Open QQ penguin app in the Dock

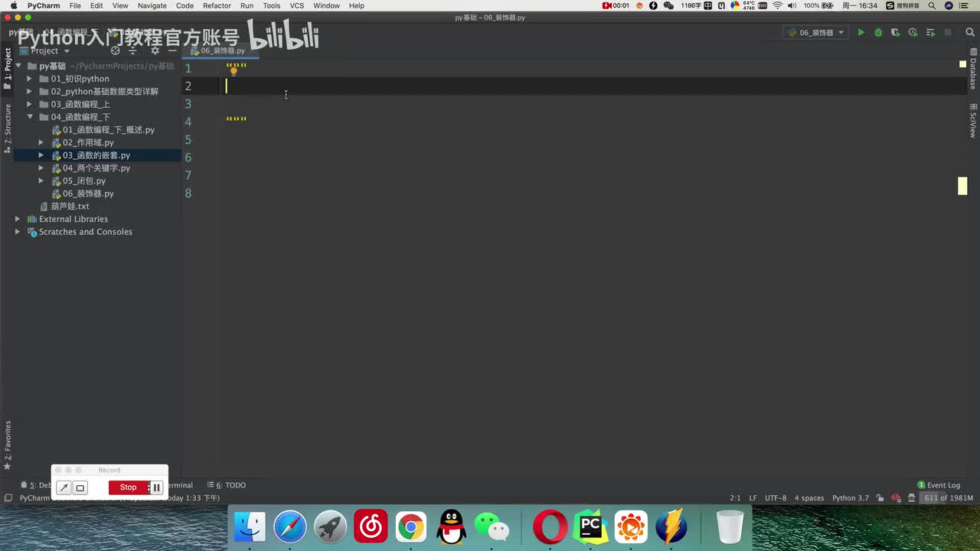[452, 527]
